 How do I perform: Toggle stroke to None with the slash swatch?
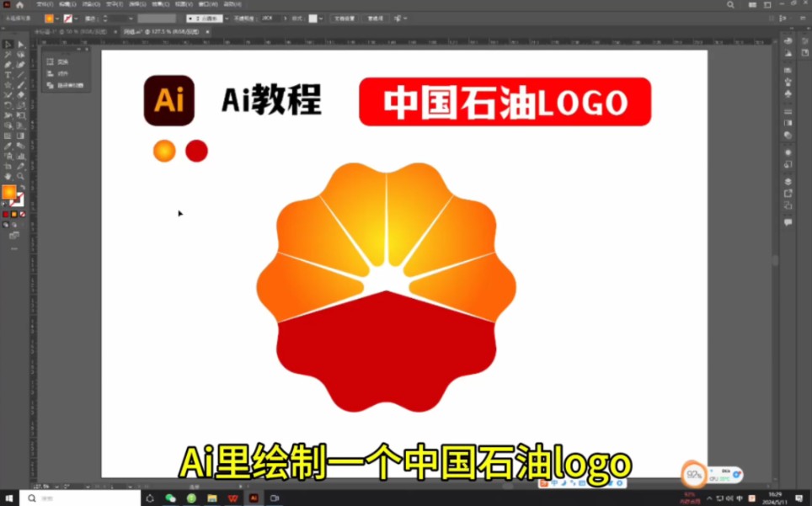click(22, 214)
